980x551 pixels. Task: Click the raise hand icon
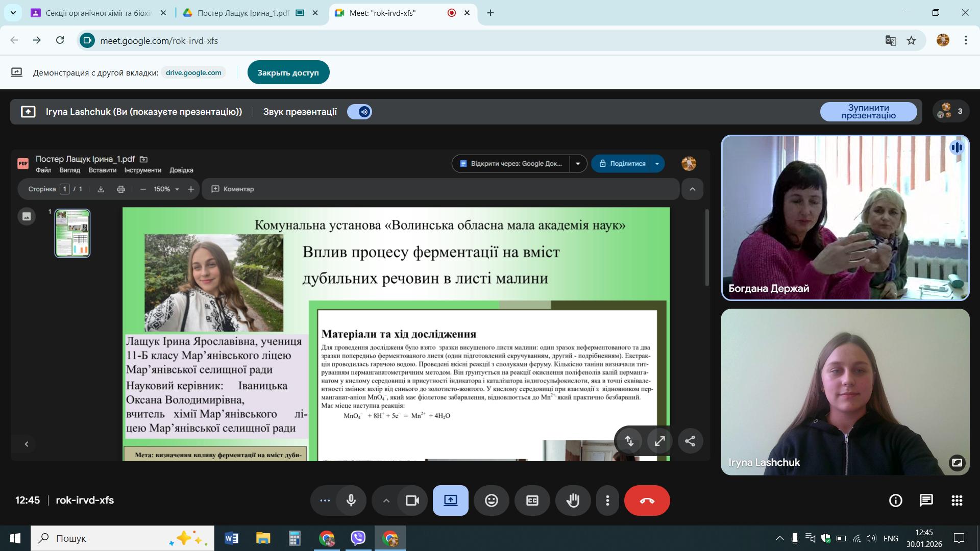(573, 500)
